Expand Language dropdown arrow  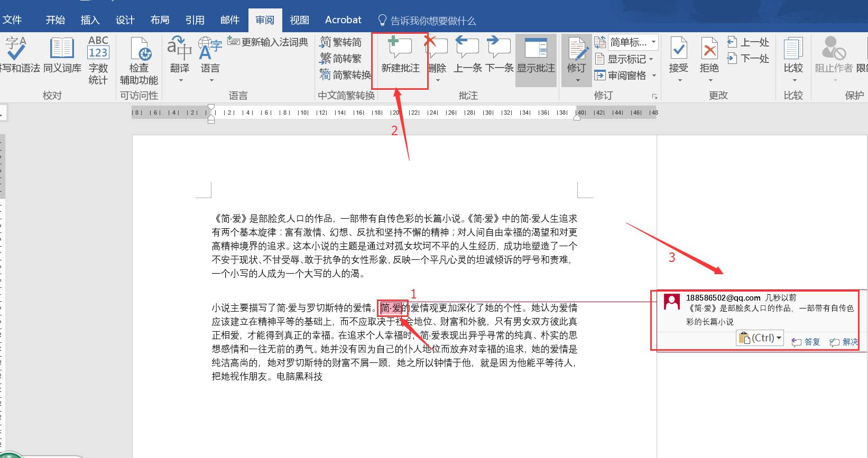click(x=211, y=81)
